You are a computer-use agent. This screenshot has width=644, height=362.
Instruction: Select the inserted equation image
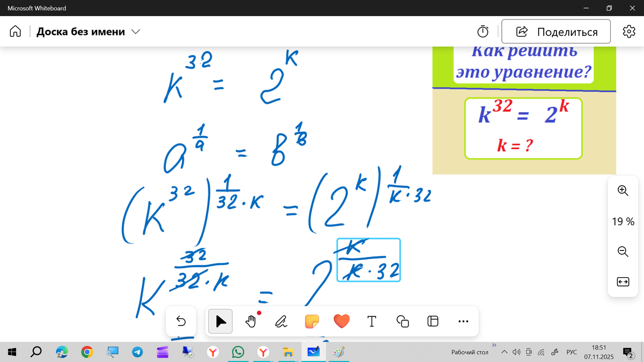(x=524, y=110)
